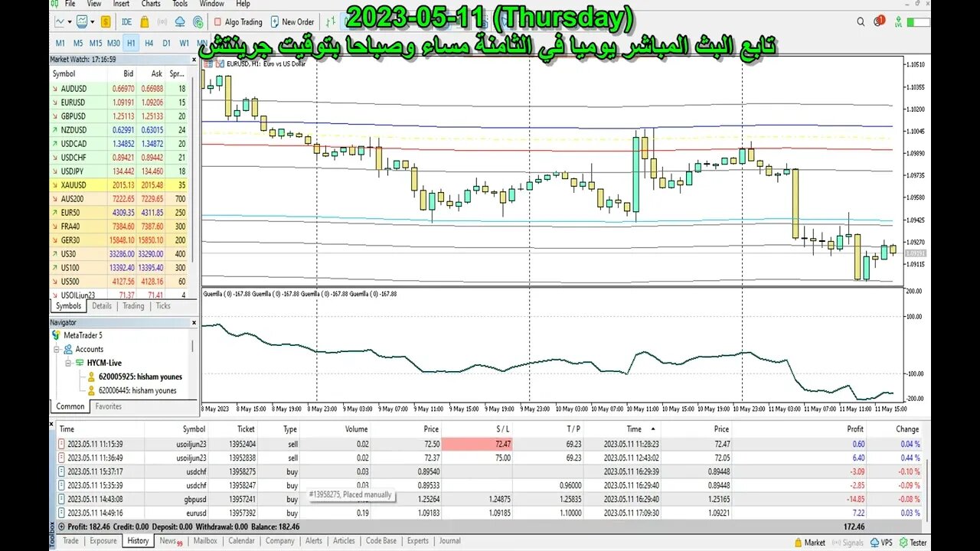Click the MetaTrader 5 root item

pyautogui.click(x=77, y=335)
